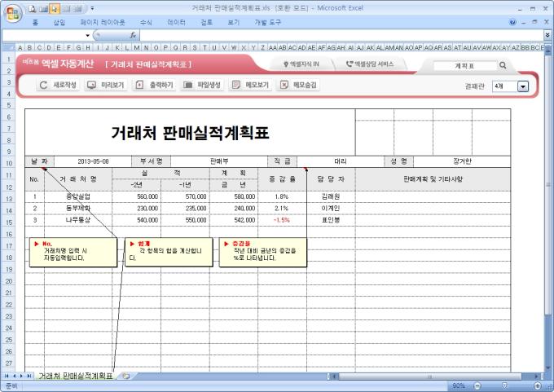
Task: Open the 결재란 4개 dropdown
Action: (523, 86)
